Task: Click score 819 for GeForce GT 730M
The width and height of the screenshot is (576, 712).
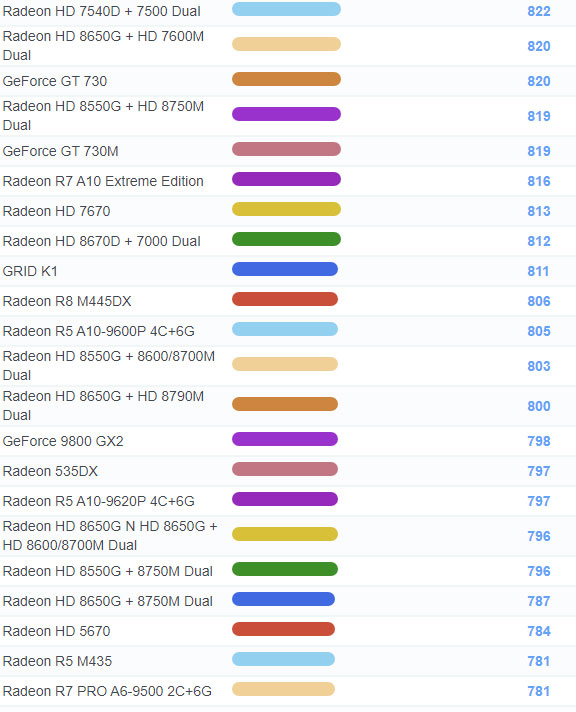Action: click(539, 151)
